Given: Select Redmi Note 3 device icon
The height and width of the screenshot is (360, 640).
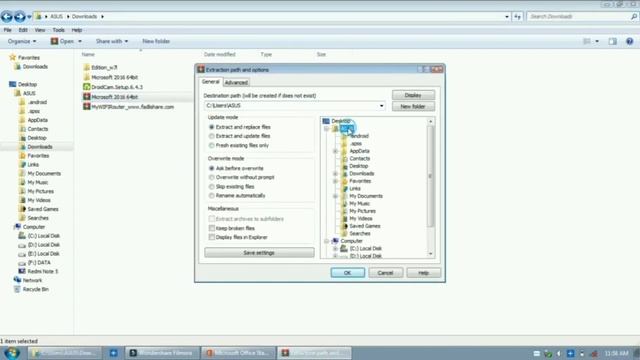Looking at the screenshot, I should point(22,271).
